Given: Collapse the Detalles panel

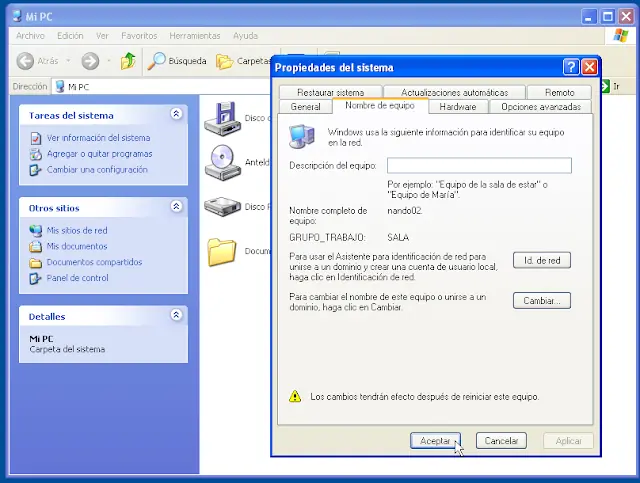Looking at the screenshot, I should click(x=176, y=315).
